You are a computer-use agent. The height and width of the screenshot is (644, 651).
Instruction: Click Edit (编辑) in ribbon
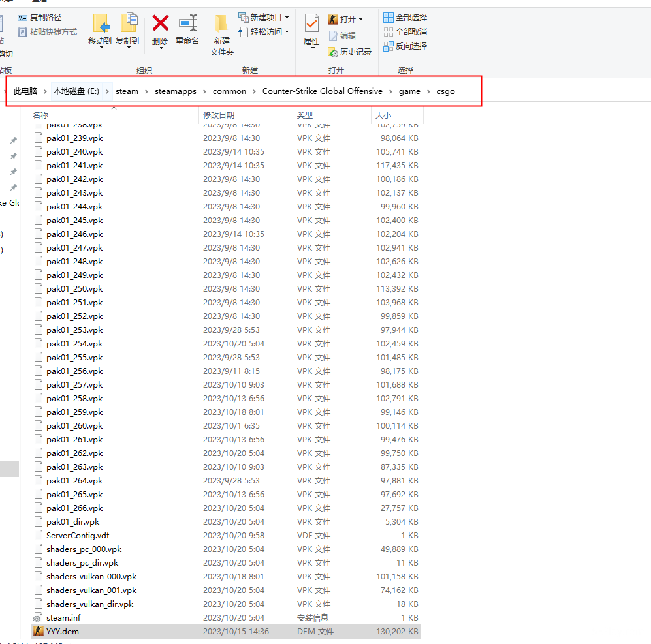pyautogui.click(x=343, y=36)
